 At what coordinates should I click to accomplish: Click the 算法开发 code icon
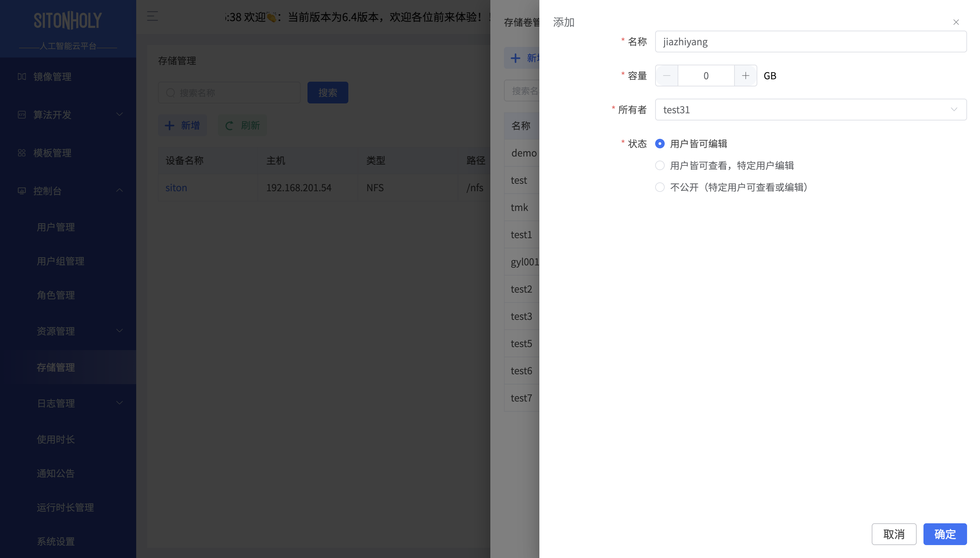click(22, 115)
